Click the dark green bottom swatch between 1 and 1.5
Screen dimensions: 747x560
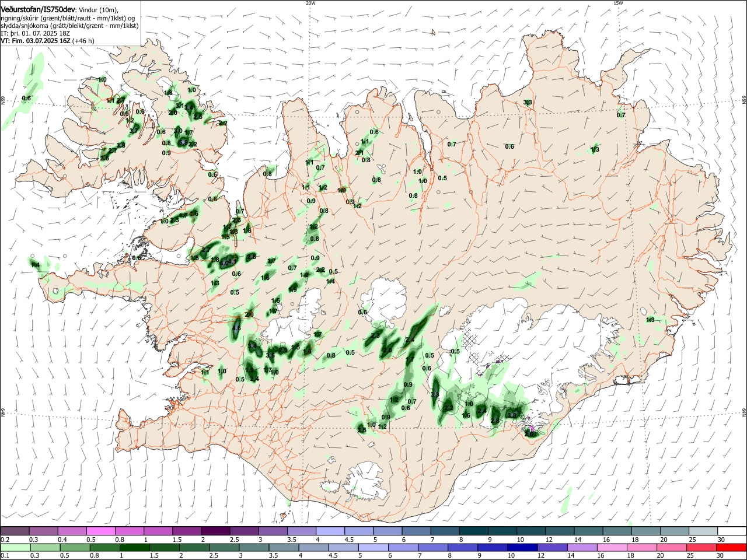(135, 548)
